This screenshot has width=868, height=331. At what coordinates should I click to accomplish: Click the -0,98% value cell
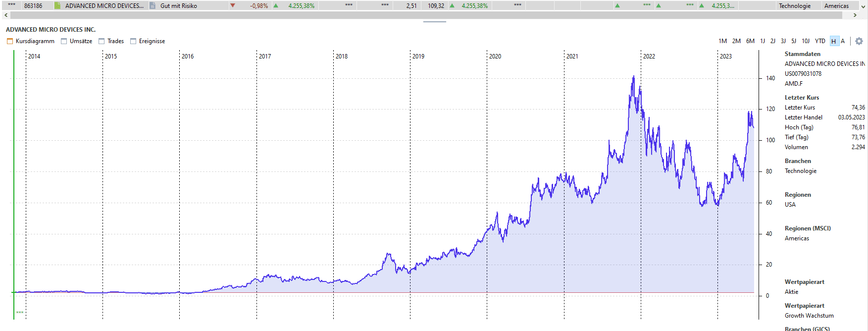click(x=259, y=6)
